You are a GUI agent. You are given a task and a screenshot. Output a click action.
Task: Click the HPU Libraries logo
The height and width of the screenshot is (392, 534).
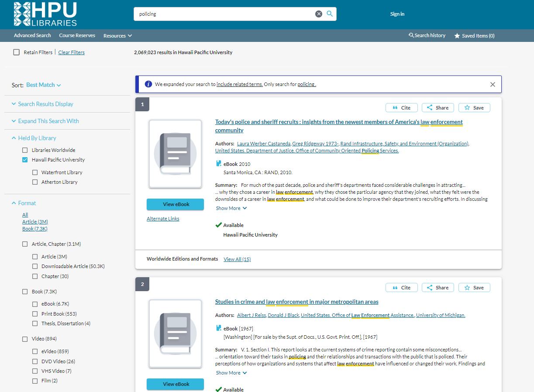point(45,14)
